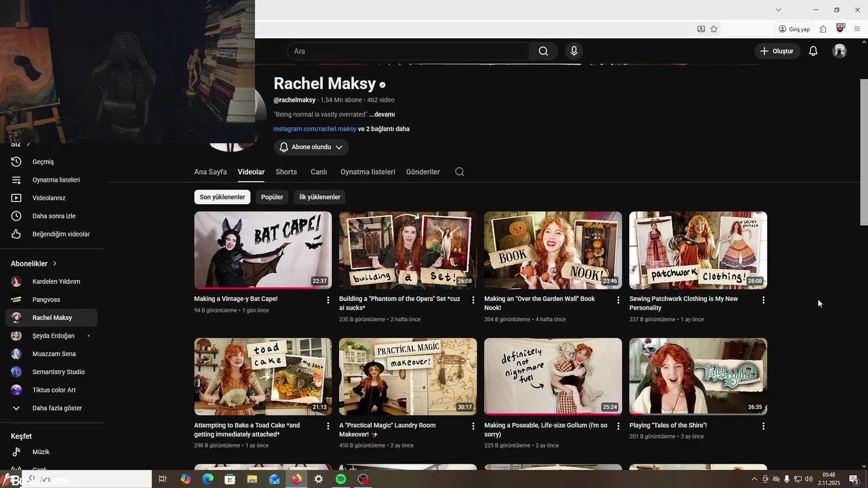
Task: Open File Explorer from the taskbar
Action: click(252, 479)
